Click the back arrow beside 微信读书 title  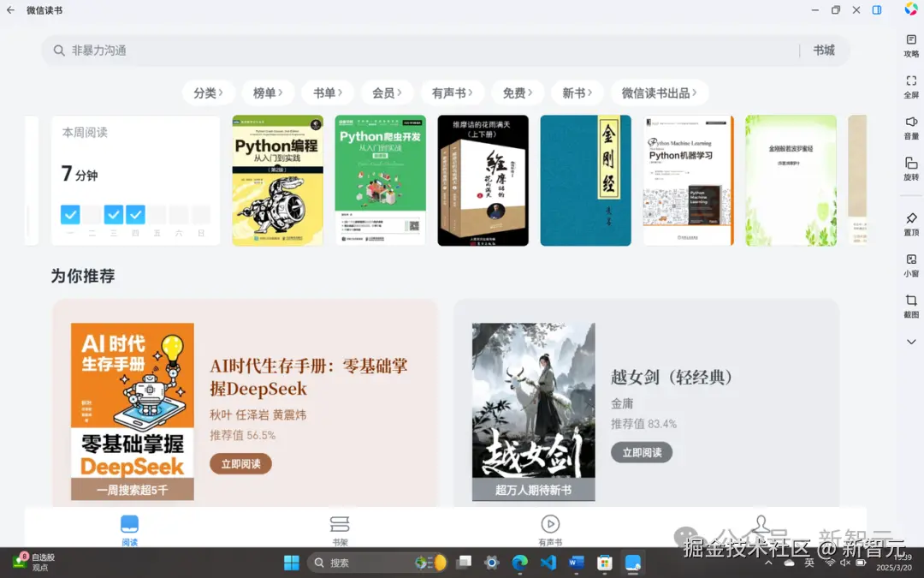point(10,10)
